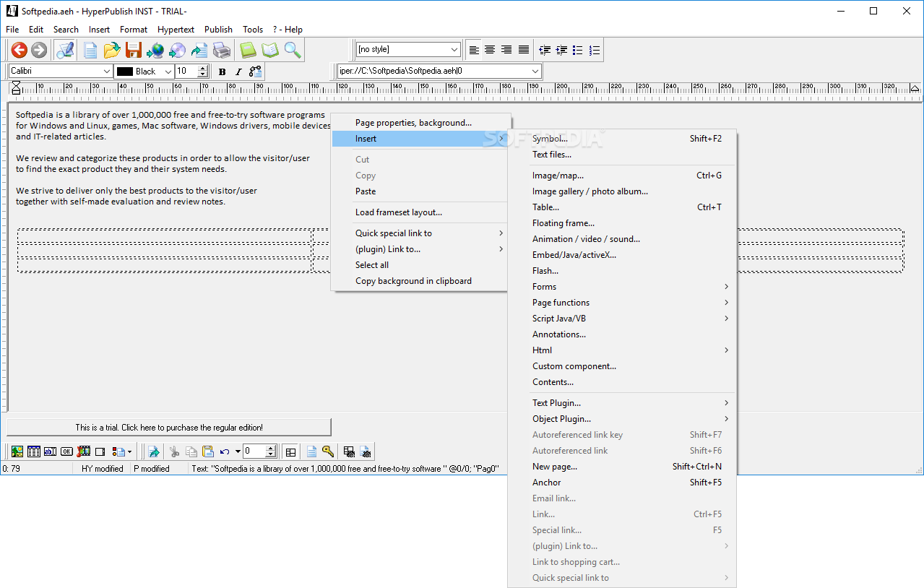Image resolution: width=924 pixels, height=588 pixels.
Task: Click the trial purchase regular edition button
Action: click(x=169, y=428)
